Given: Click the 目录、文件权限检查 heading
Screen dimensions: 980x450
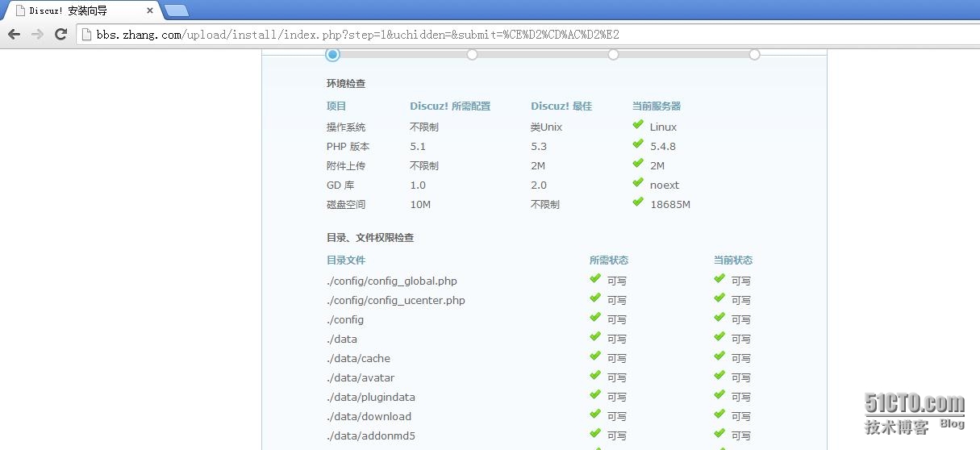Looking at the screenshot, I should click(370, 238).
